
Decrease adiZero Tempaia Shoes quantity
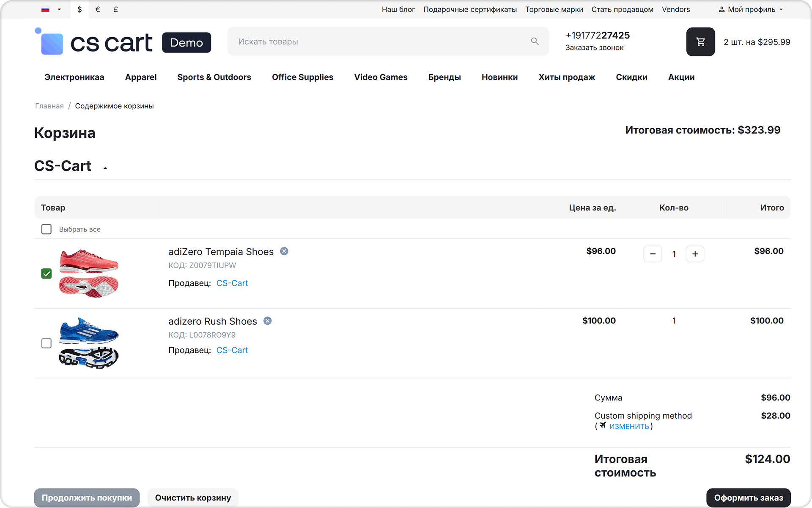pyautogui.click(x=653, y=254)
